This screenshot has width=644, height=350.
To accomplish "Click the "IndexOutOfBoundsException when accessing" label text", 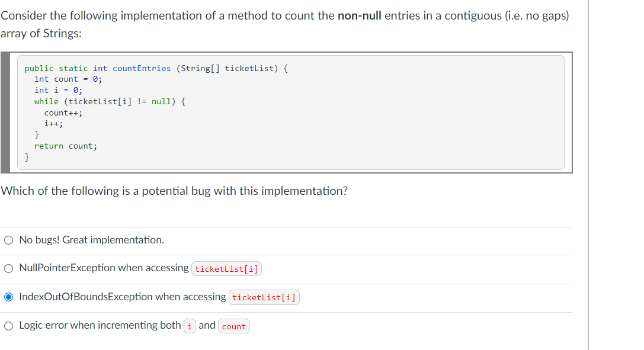I will coord(123,297).
